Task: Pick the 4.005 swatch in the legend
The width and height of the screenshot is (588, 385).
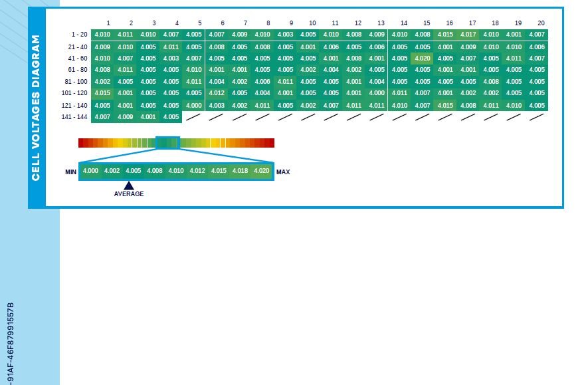Action: [x=133, y=171]
